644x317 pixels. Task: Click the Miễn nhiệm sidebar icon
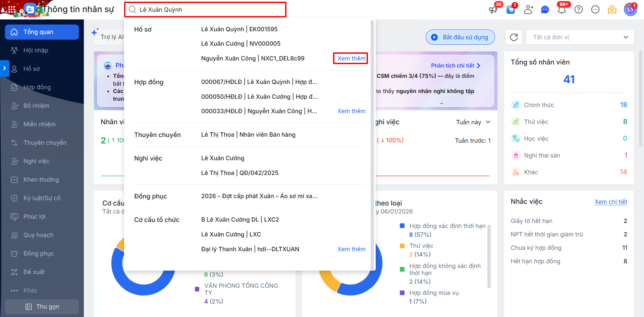(14, 124)
